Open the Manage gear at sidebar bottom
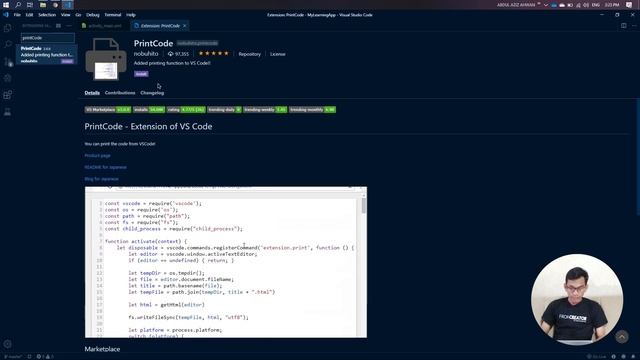Screen dimensions: 640x360 click(7, 344)
